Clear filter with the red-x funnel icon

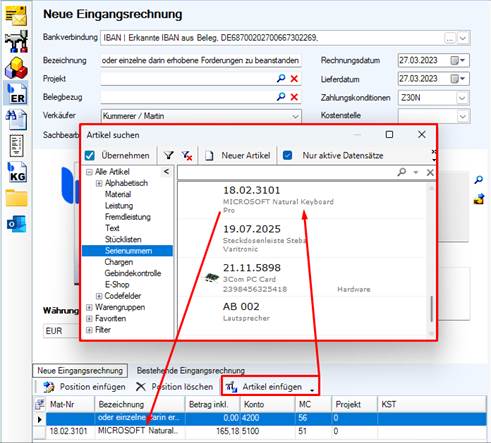click(x=187, y=155)
